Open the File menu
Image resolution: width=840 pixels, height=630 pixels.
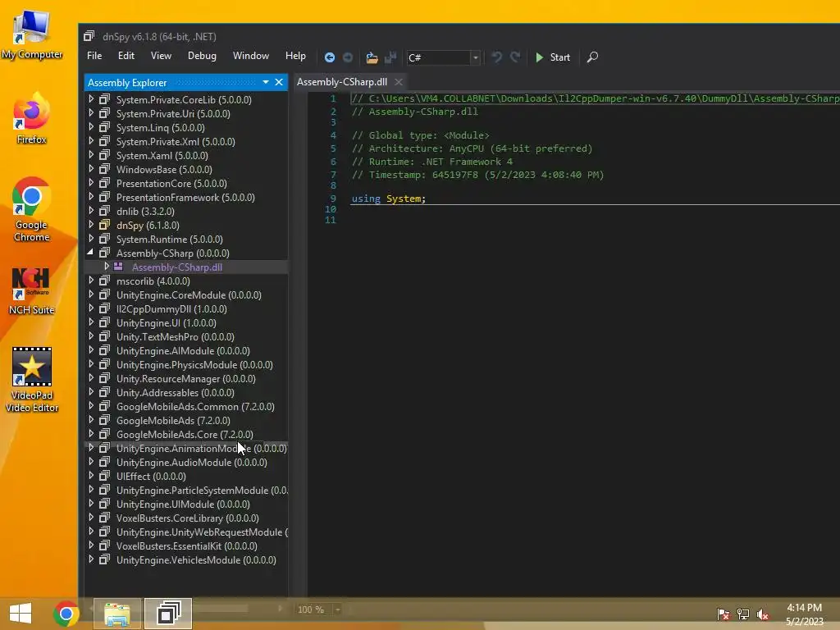94,56
